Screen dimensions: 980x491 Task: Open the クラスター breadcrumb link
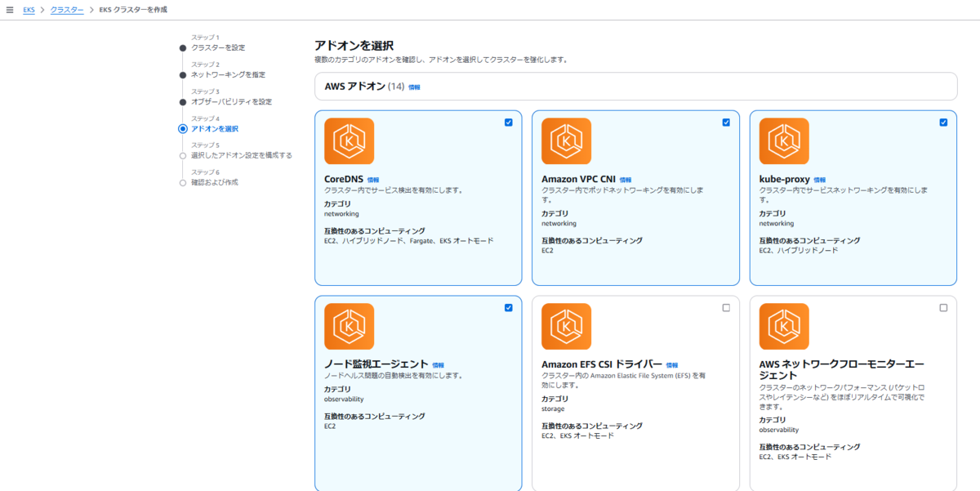click(x=67, y=9)
